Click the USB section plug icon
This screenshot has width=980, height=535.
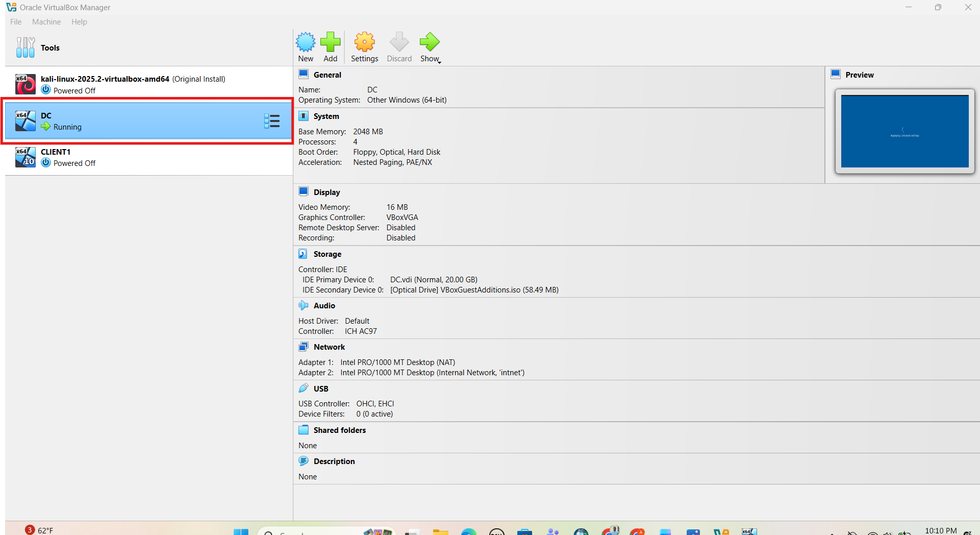(304, 388)
